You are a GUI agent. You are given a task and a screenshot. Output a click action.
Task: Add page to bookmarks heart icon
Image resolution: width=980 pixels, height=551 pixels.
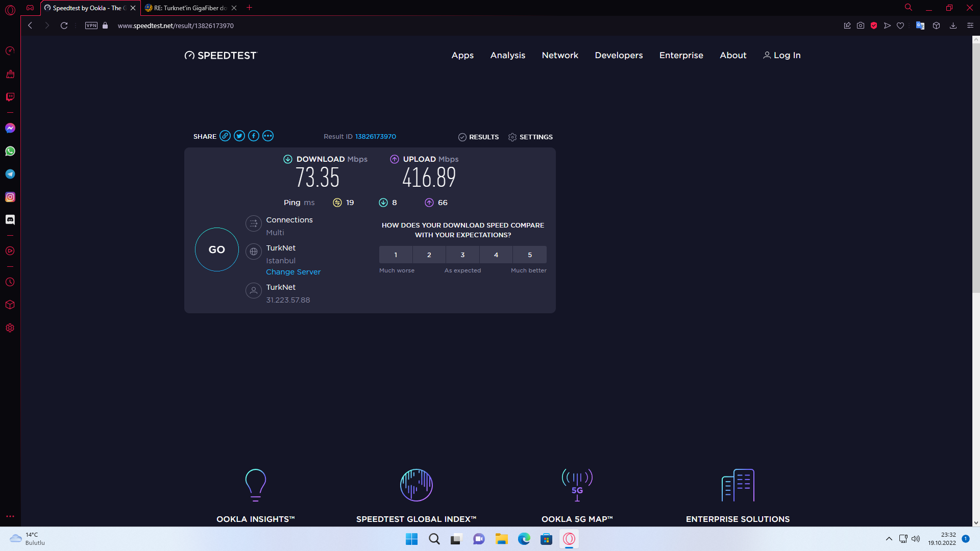coord(900,26)
